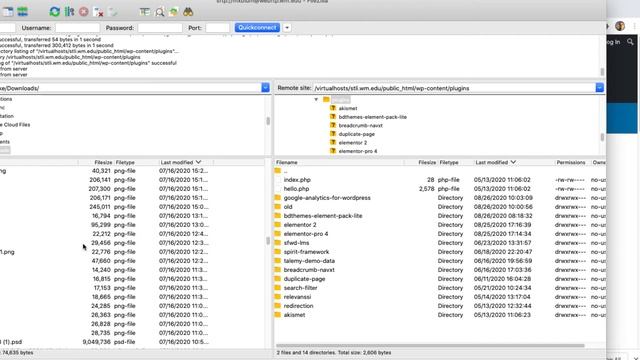Sort remote files by the Filesize column
The height and width of the screenshot is (360, 640).
point(421,162)
